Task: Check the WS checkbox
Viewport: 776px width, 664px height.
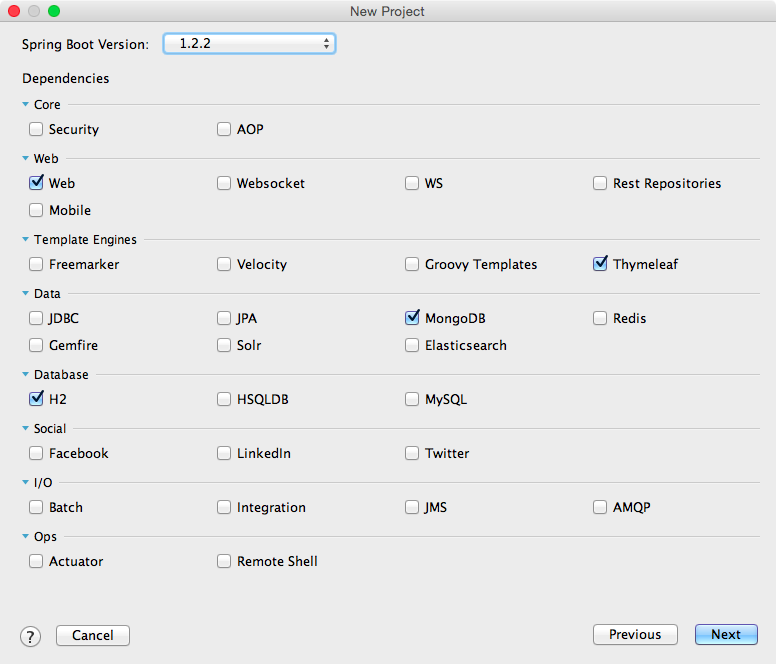Action: [412, 183]
